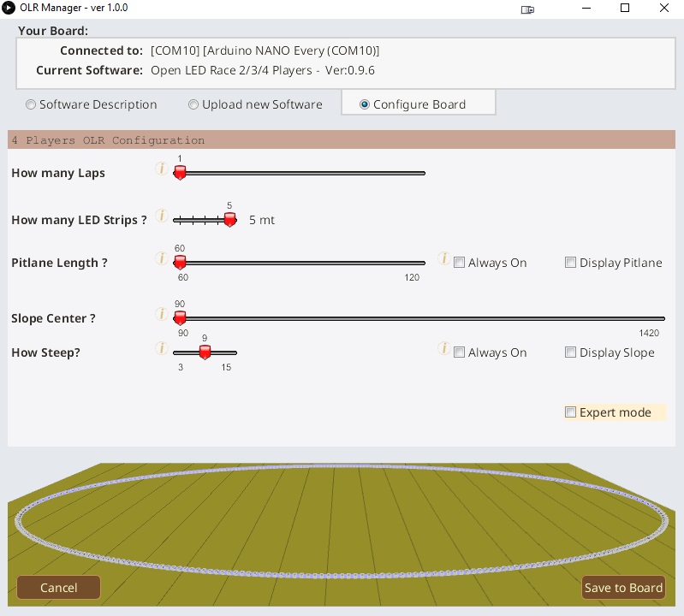The height and width of the screenshot is (616, 684).
Task: Select the Software Description radio button
Action: click(x=31, y=104)
